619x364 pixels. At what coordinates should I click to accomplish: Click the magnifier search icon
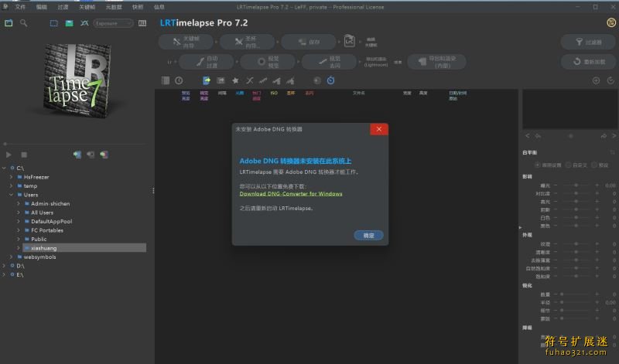coord(24,23)
